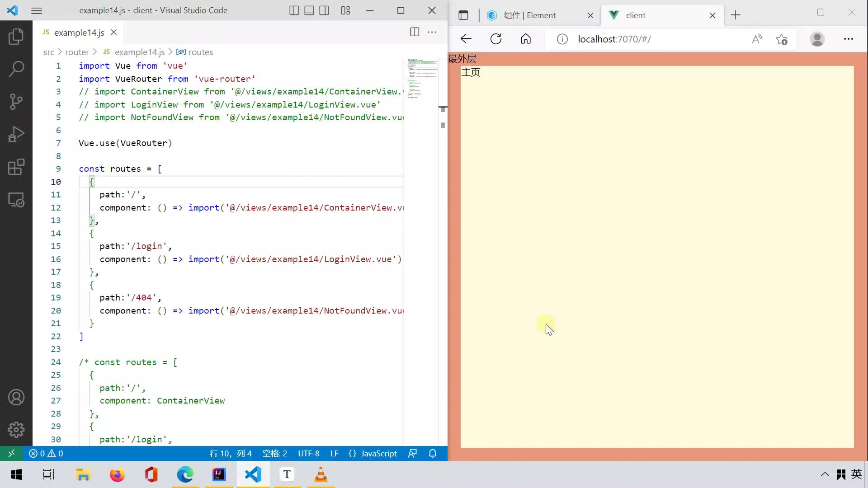Show errors and warnings in Problems panel

click(46, 453)
